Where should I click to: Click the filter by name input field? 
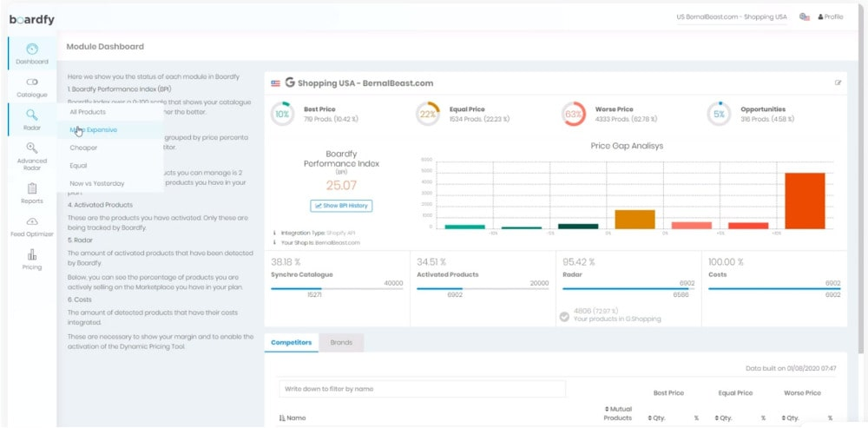(422, 389)
